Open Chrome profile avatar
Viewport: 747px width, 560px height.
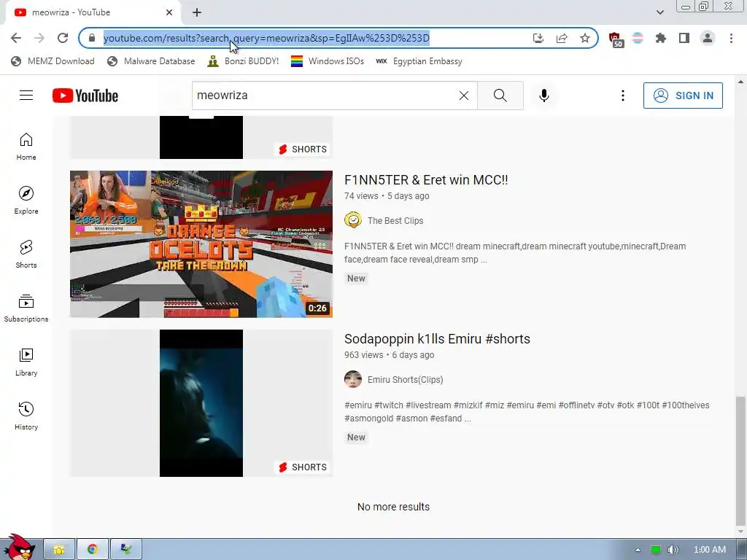708,38
